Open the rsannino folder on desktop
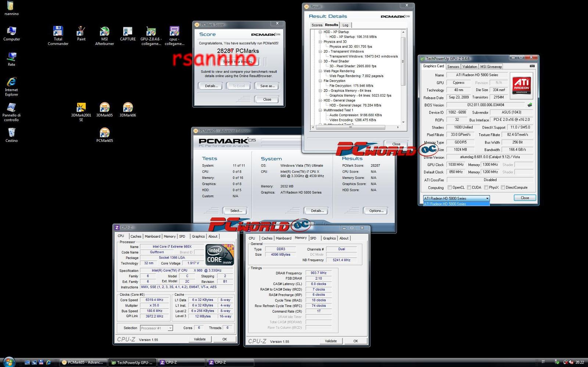This screenshot has width=588, height=367. (11, 8)
